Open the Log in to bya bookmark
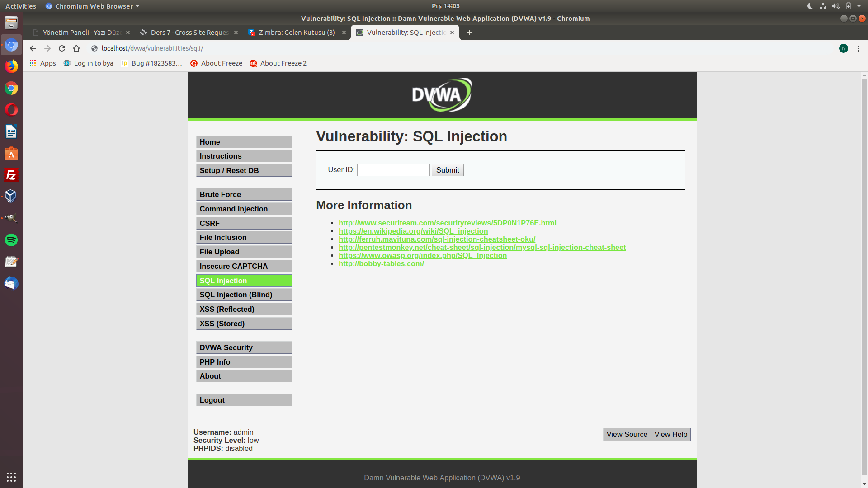Screen dimensions: 868x488 [89, 63]
